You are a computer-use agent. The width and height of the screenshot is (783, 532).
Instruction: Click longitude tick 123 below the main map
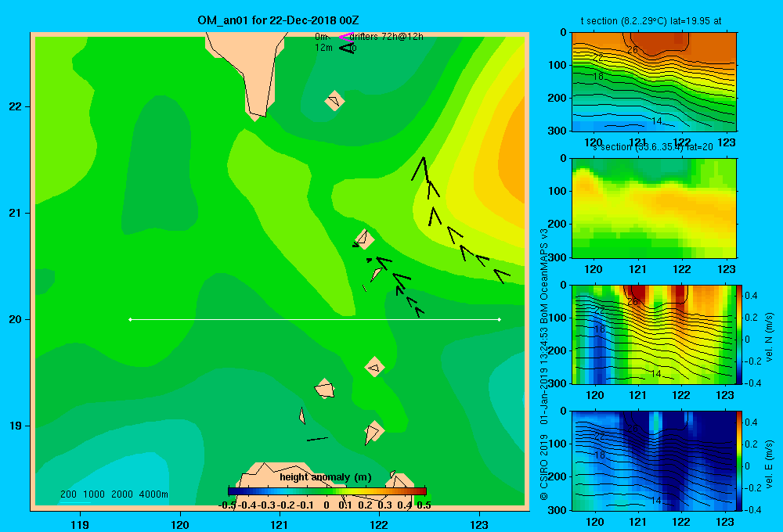coord(479,524)
